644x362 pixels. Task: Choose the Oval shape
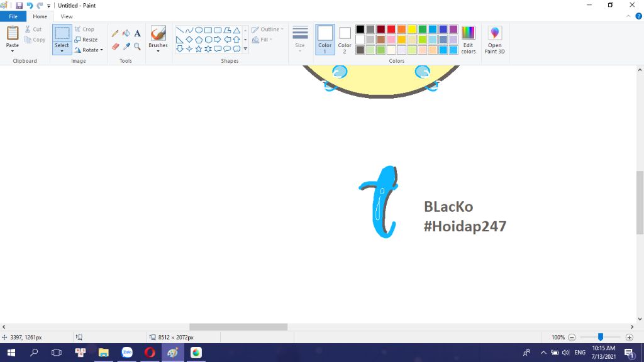point(199,30)
